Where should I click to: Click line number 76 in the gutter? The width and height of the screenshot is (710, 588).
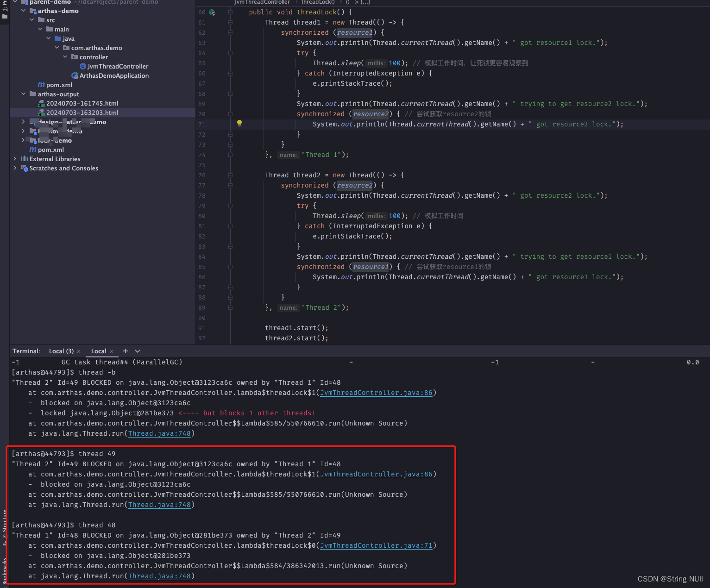(x=202, y=175)
